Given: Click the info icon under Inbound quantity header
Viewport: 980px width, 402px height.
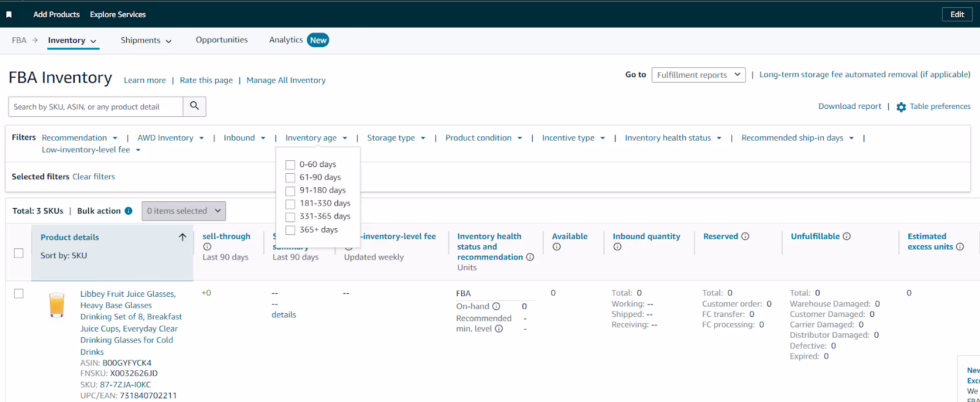Looking at the screenshot, I should (617, 247).
